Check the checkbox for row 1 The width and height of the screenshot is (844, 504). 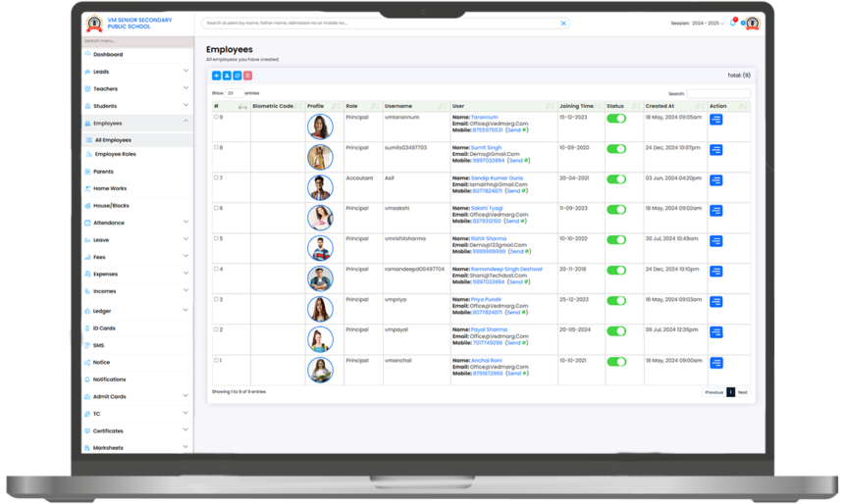(x=216, y=360)
